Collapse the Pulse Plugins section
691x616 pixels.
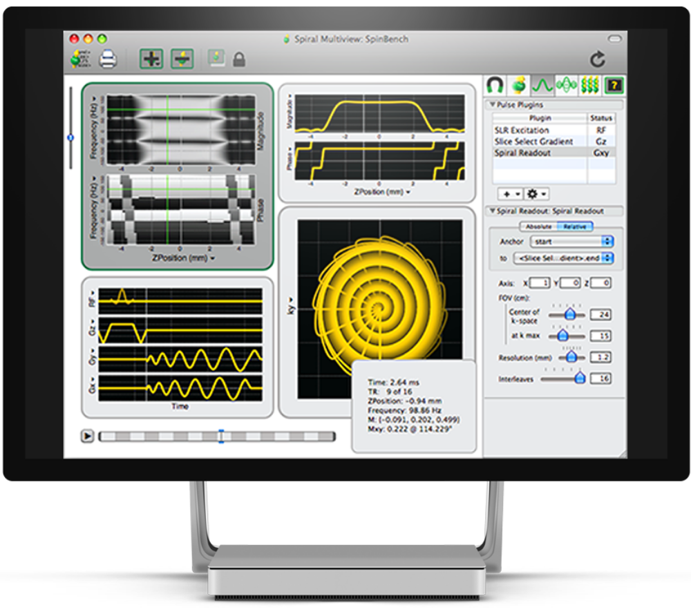pos(492,105)
